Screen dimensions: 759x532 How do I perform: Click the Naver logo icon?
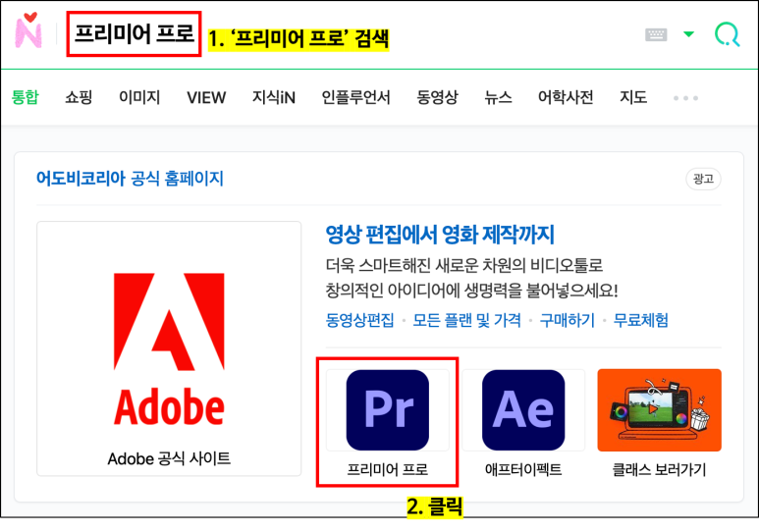(x=28, y=30)
